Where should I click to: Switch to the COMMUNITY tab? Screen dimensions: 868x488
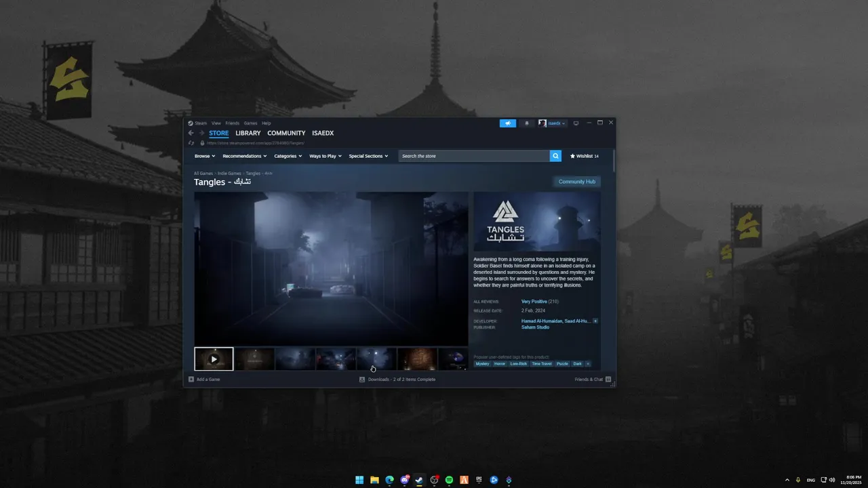(x=286, y=134)
